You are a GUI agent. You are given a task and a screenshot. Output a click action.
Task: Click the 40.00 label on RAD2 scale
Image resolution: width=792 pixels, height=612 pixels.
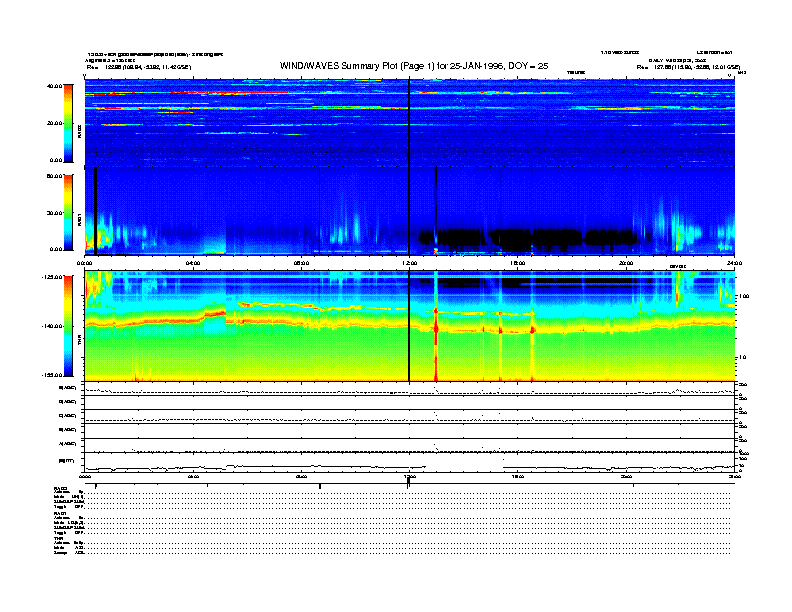[x=54, y=86]
